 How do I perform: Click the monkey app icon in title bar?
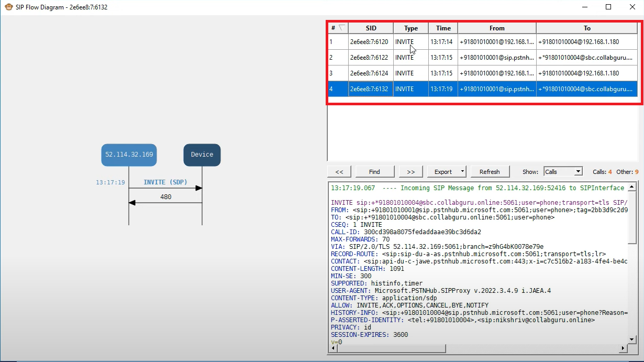(x=8, y=7)
